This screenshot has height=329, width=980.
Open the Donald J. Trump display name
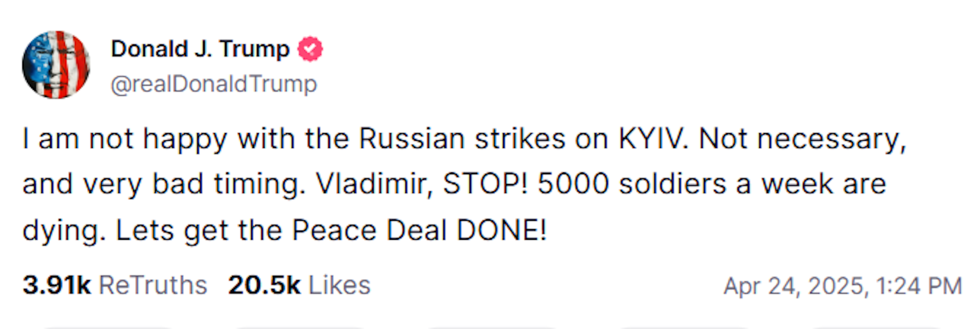(x=200, y=49)
